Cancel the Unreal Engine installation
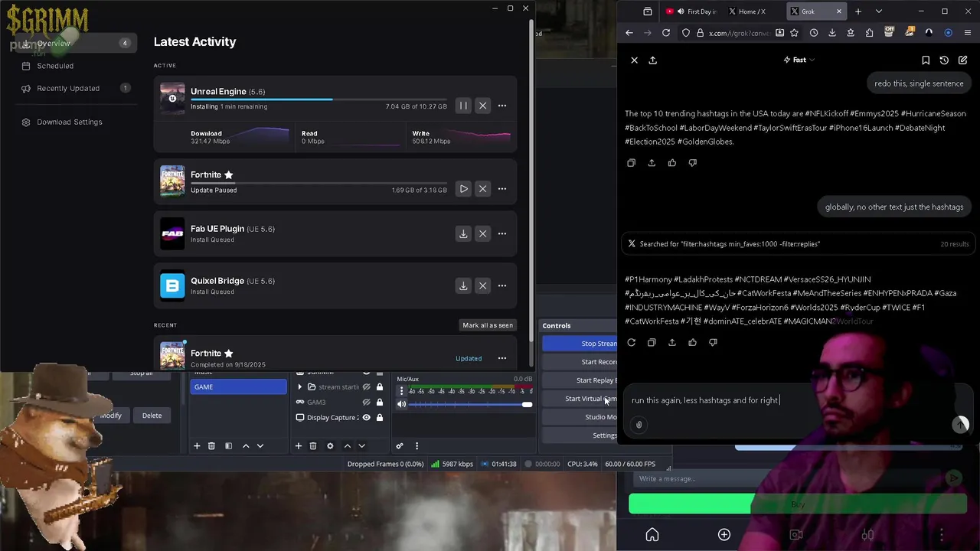The height and width of the screenshot is (551, 980). point(482,106)
